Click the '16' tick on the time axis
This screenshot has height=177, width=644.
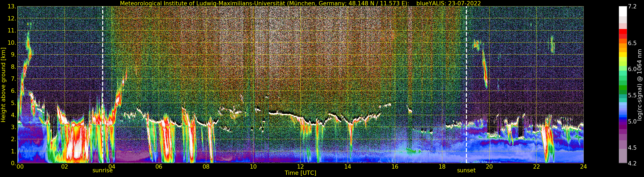[395, 167]
